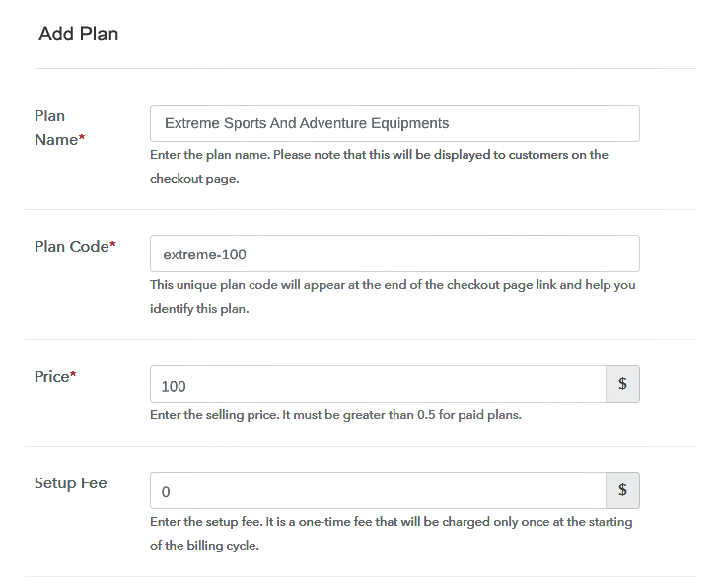This screenshot has width=716, height=588.
Task: Click the unique plan code help text
Action: [393, 297]
